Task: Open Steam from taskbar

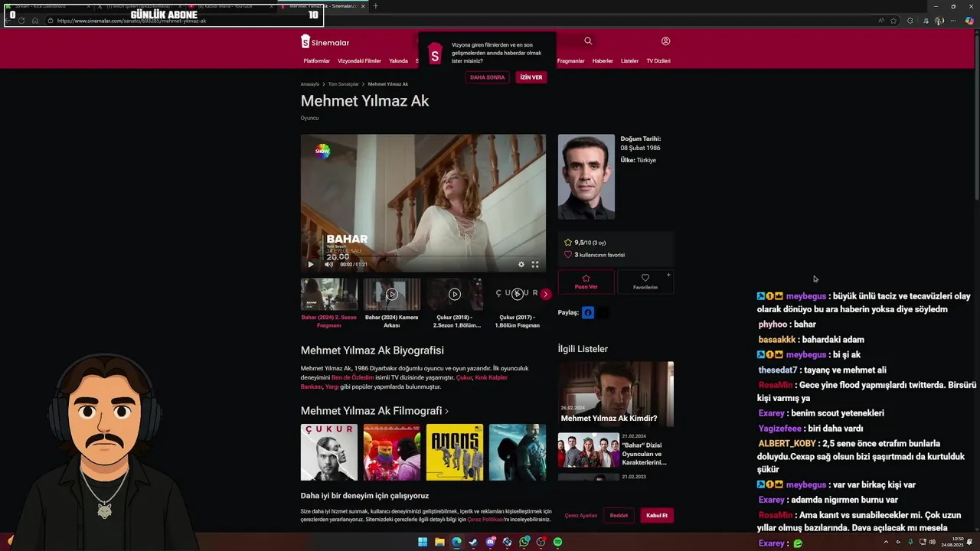Action: [473, 542]
